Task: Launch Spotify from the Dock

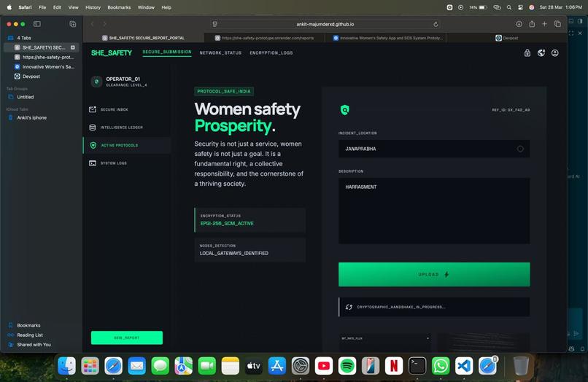Action: [x=347, y=365]
